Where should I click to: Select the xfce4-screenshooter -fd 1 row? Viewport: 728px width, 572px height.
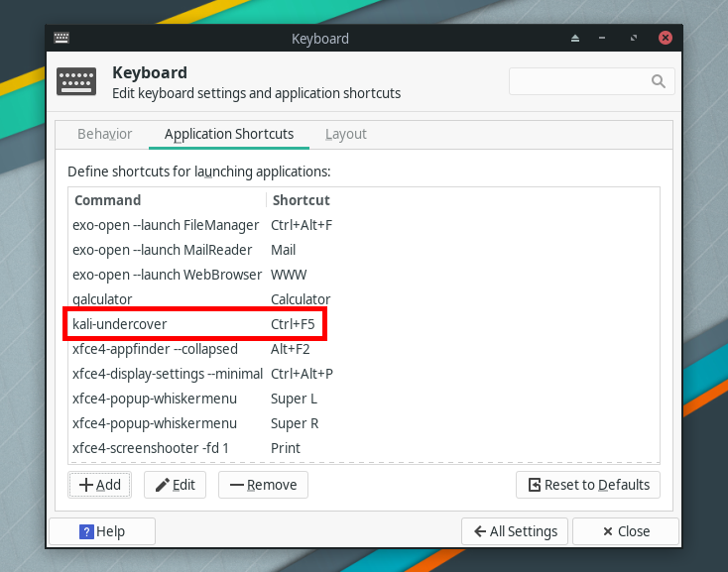(364, 448)
